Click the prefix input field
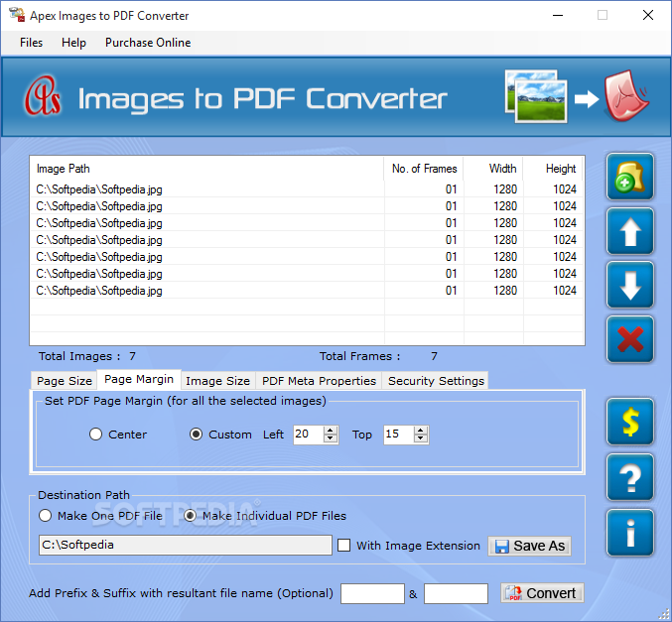 tap(372, 593)
